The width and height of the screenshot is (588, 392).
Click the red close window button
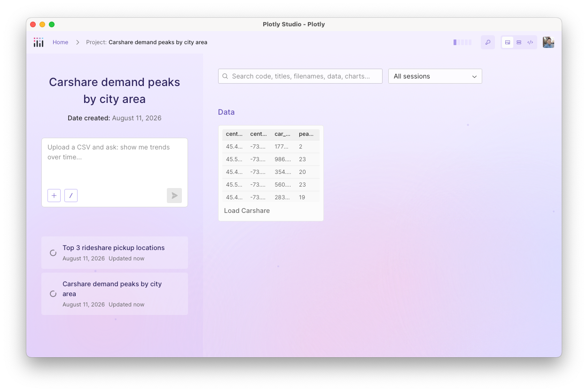click(x=33, y=24)
